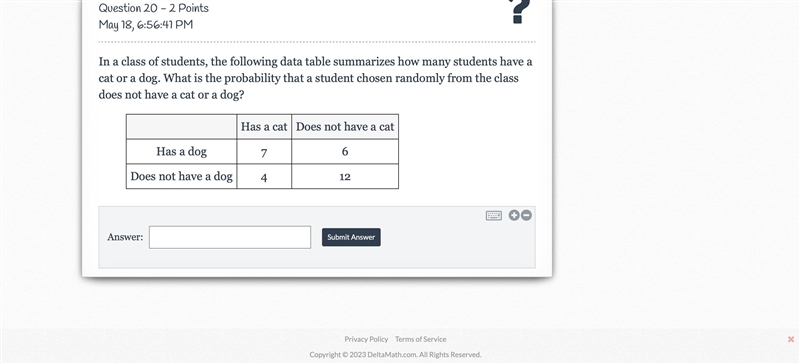Submit Answer button

(351, 237)
